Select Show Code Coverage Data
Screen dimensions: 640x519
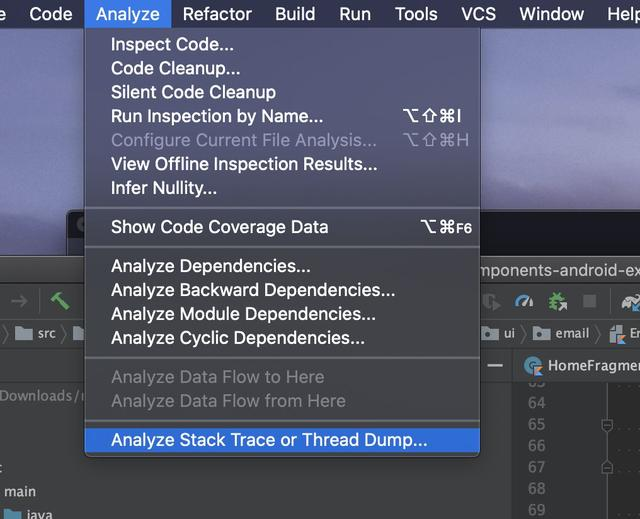pyautogui.click(x=219, y=227)
